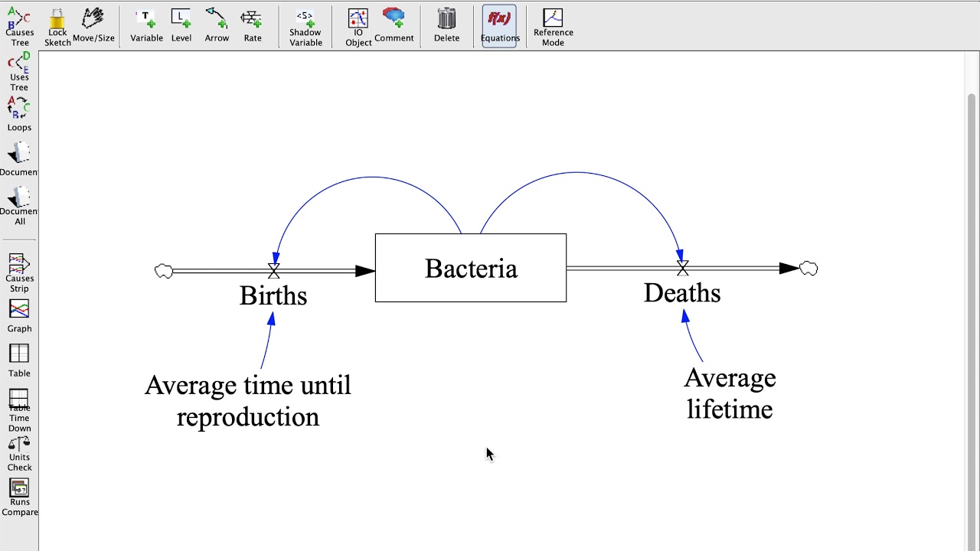The width and height of the screenshot is (980, 551).
Task: Open the Graph tool
Action: 19,317
